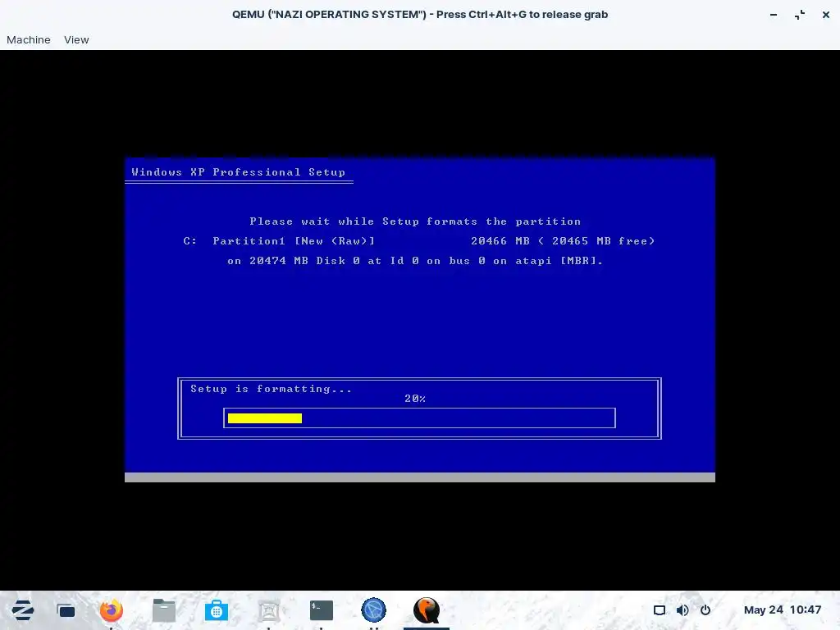
Task: Click the gray status bar at setup bottom
Action: (420, 477)
